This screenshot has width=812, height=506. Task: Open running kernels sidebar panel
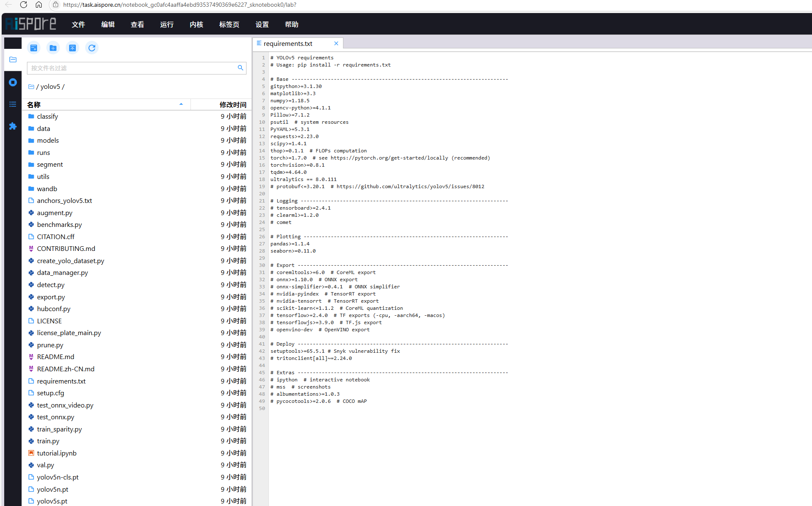[x=13, y=83]
